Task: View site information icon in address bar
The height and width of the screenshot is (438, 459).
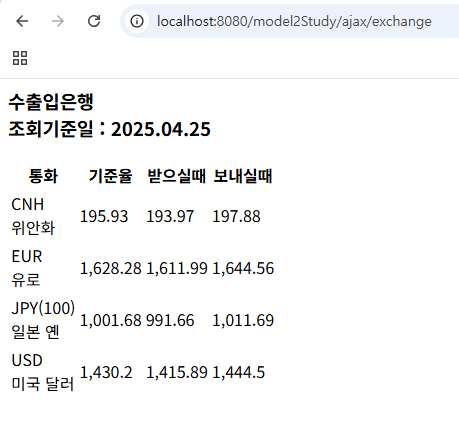Action: tap(137, 21)
